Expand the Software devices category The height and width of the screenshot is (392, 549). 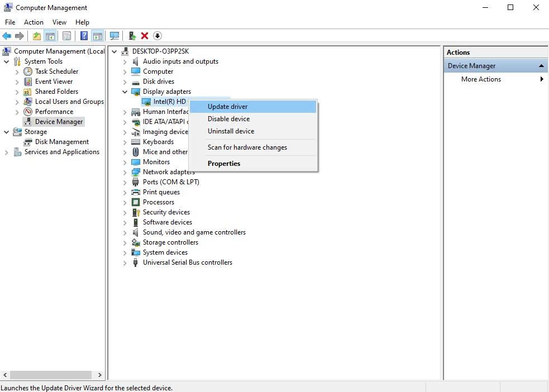pos(125,223)
